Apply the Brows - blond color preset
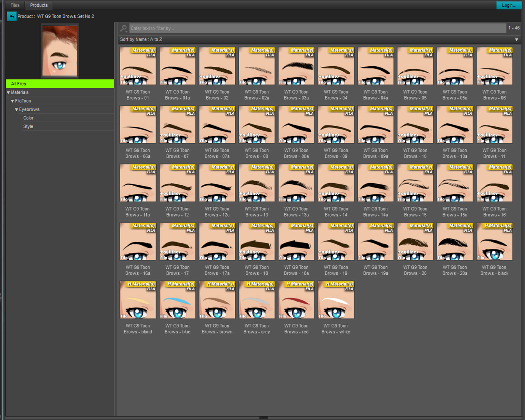The image size is (525, 420). [x=138, y=300]
